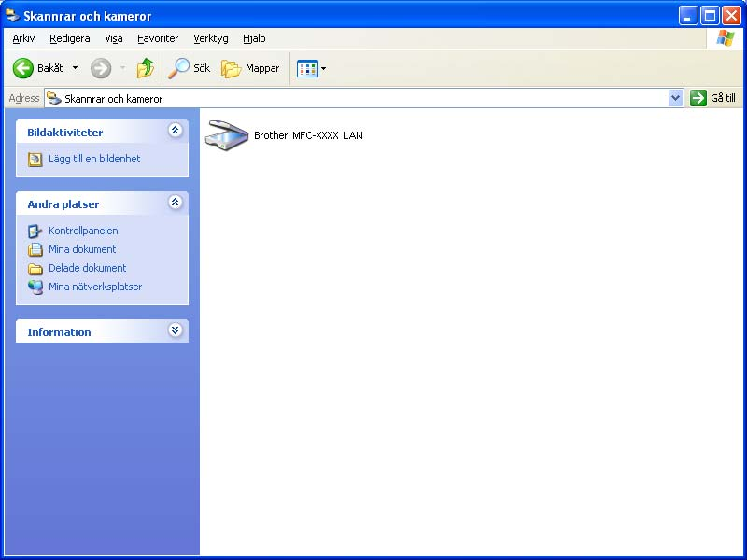
Task: Click the Brother MFC-XXXX LAN label
Action: [308, 135]
